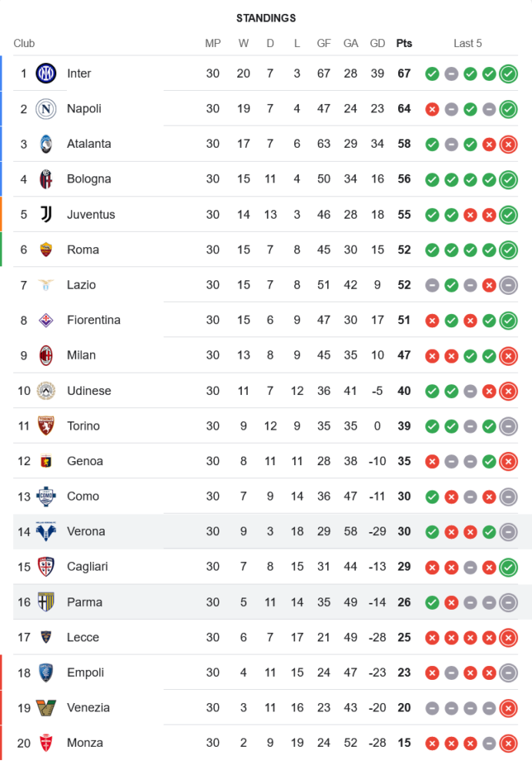Open the Bologna team link
This screenshot has height=770, width=532.
89,179
